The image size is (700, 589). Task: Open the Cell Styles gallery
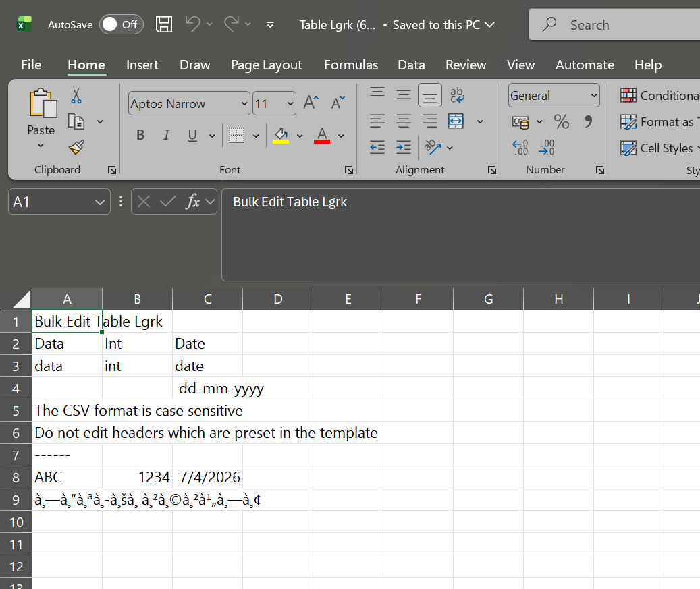pos(659,148)
